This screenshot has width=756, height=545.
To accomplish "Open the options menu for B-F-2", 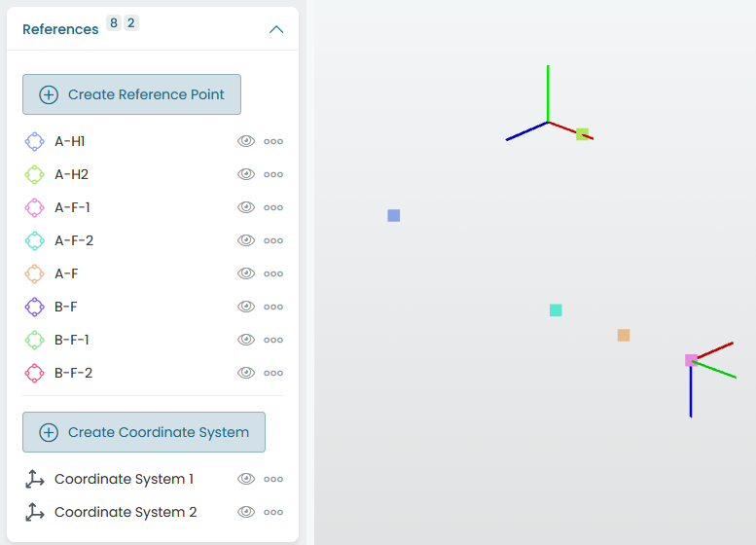I will pos(273,374).
